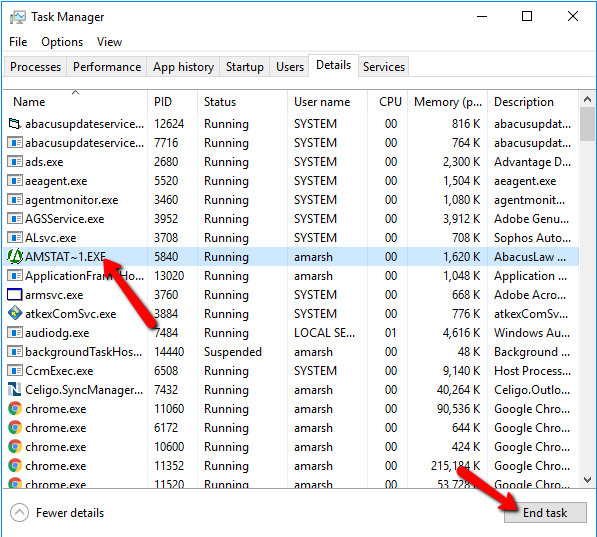This screenshot has width=597, height=537.
Task: Open the Services tab
Action: 383,67
